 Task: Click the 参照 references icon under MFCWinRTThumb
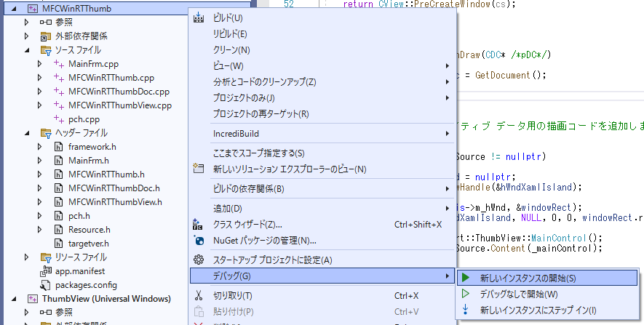tap(46, 22)
